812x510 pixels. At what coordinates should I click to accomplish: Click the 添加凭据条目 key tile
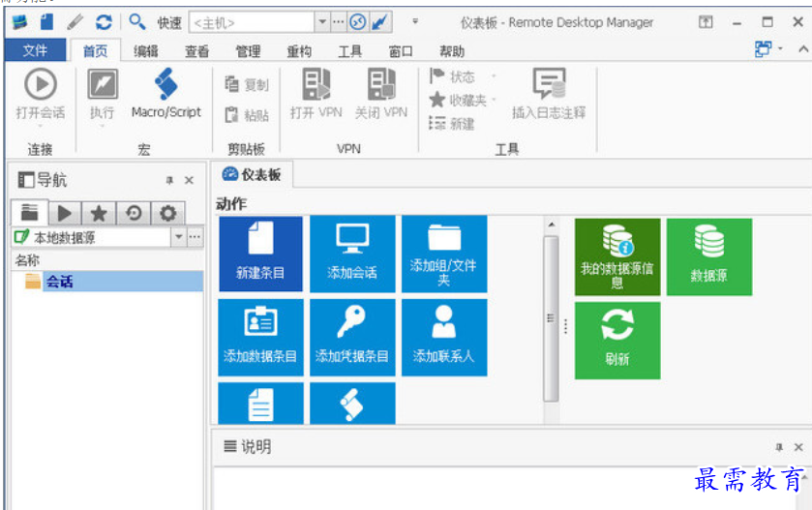click(352, 337)
